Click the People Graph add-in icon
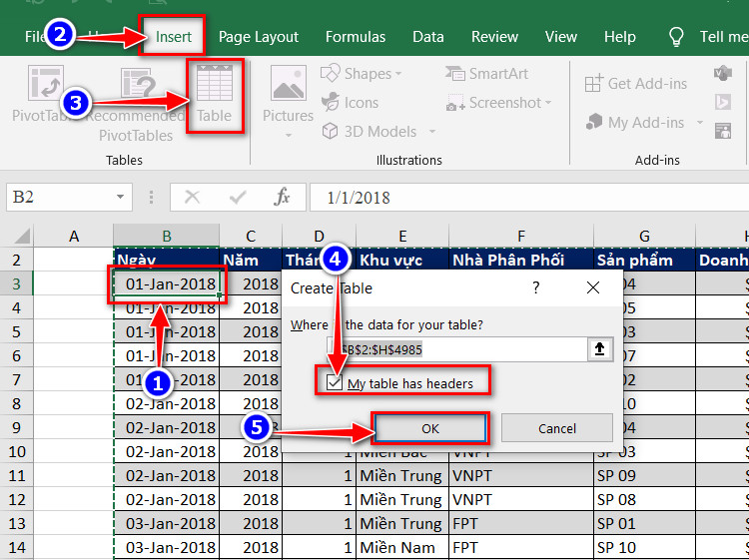The image size is (749, 560). (723, 131)
